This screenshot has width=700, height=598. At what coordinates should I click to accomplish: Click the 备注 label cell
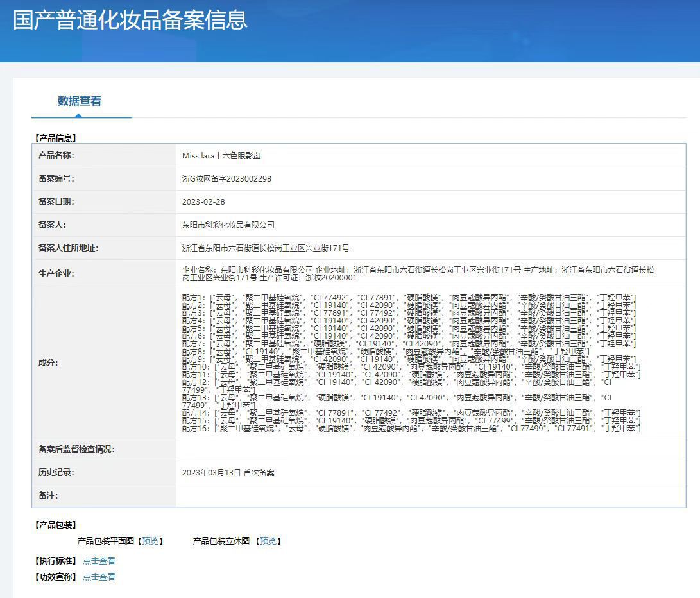coord(104,496)
